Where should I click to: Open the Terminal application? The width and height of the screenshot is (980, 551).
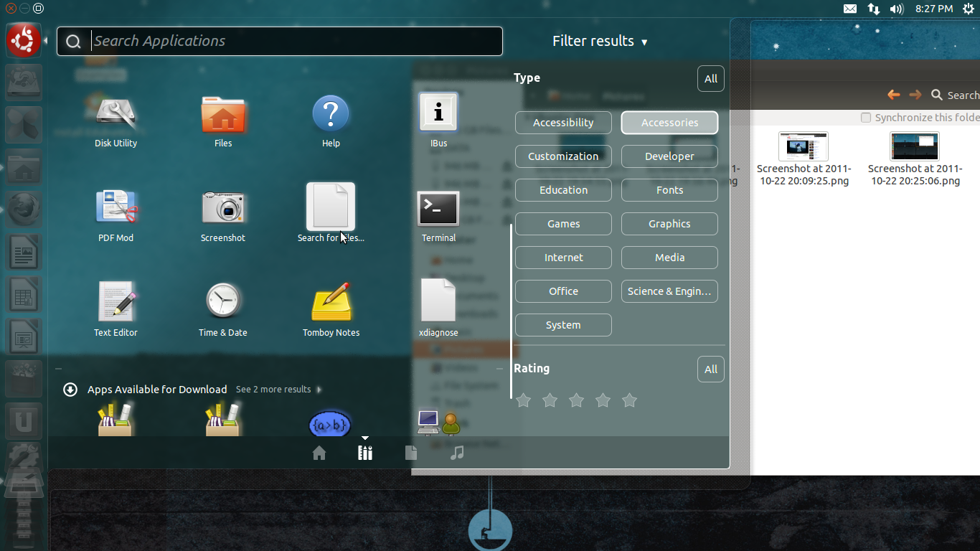(438, 209)
